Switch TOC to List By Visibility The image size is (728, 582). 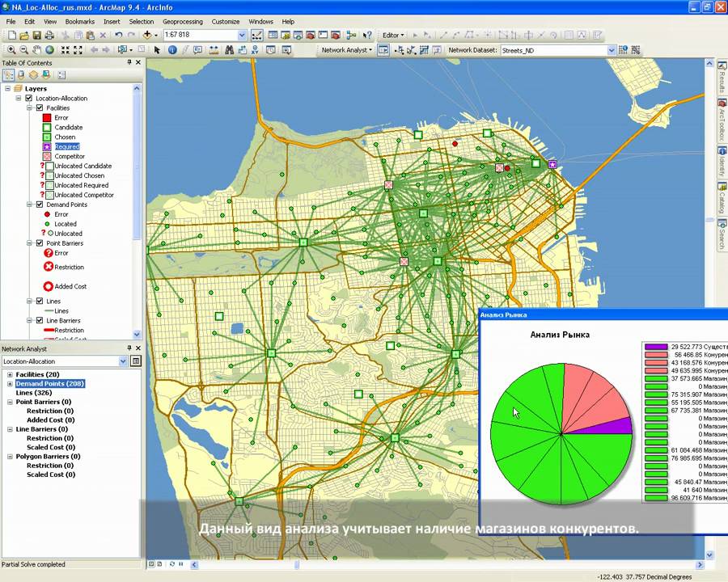tap(33, 74)
